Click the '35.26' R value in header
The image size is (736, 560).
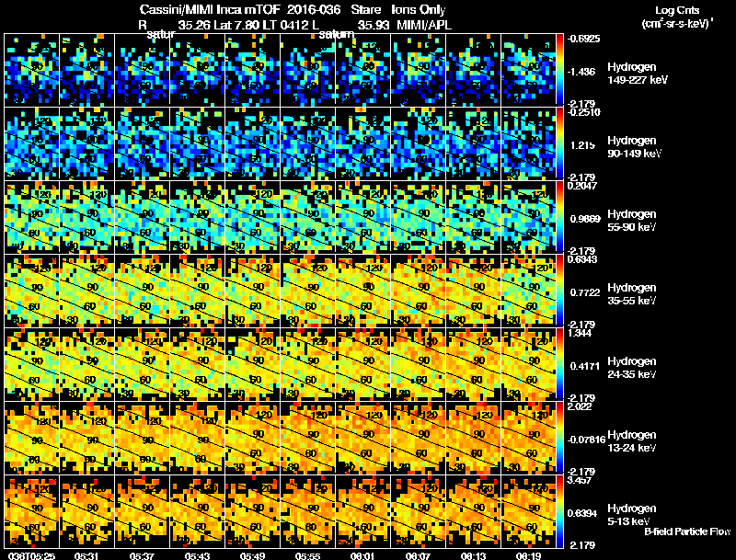coord(194,25)
